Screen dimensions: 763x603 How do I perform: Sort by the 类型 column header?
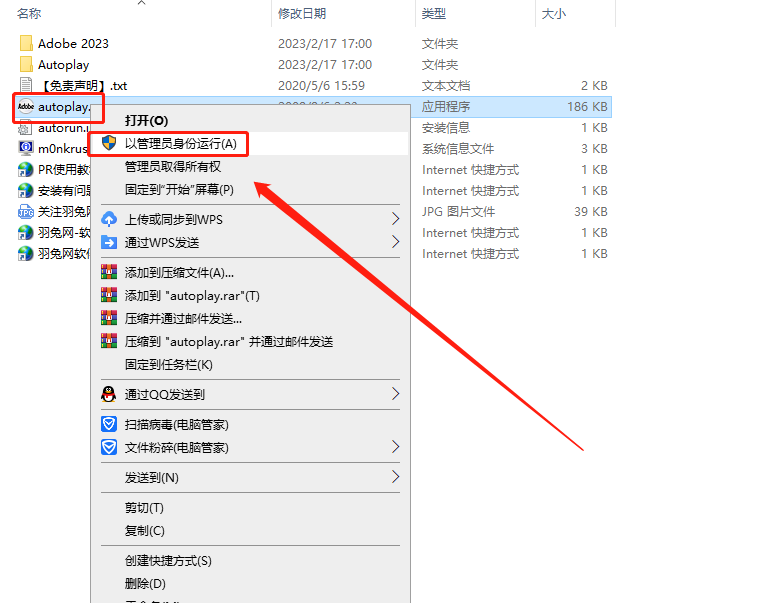[434, 14]
